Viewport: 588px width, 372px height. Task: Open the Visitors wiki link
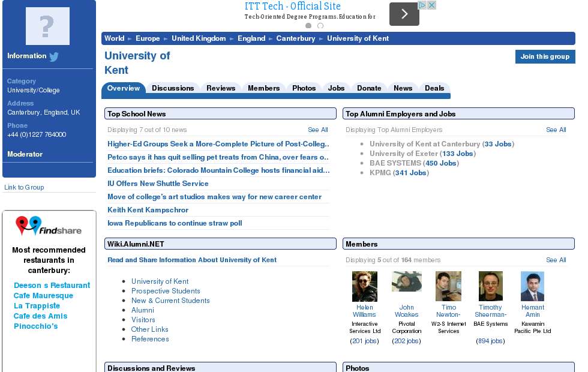[x=143, y=319]
